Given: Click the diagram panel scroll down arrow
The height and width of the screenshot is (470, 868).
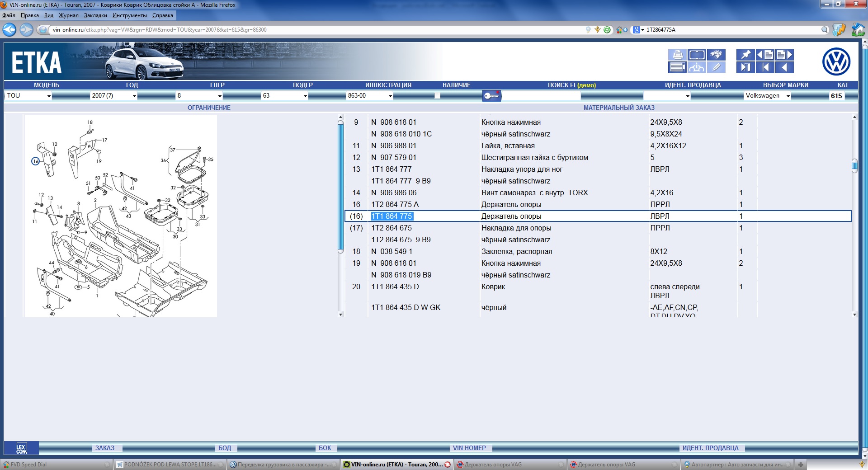Looking at the screenshot, I should pyautogui.click(x=340, y=314).
